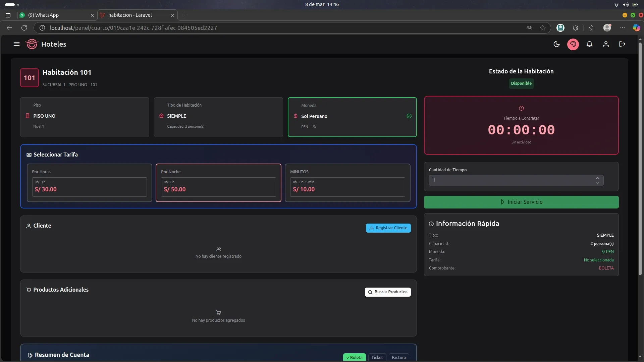Click the pink theme palette icon
This screenshot has height=362, width=644.
(573, 44)
